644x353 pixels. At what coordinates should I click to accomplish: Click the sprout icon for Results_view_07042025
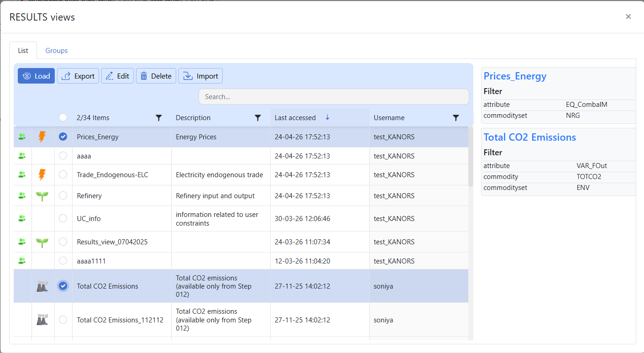[x=42, y=242]
